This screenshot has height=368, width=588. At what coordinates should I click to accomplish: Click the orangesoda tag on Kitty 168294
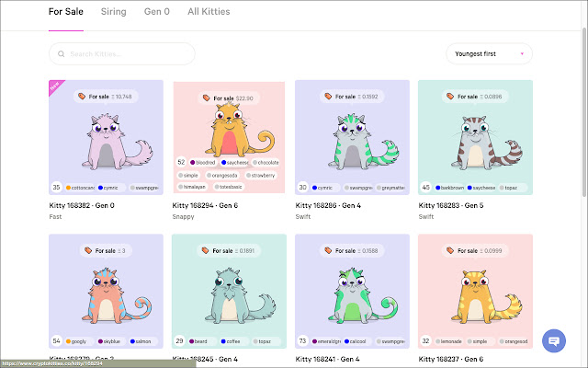click(x=222, y=176)
